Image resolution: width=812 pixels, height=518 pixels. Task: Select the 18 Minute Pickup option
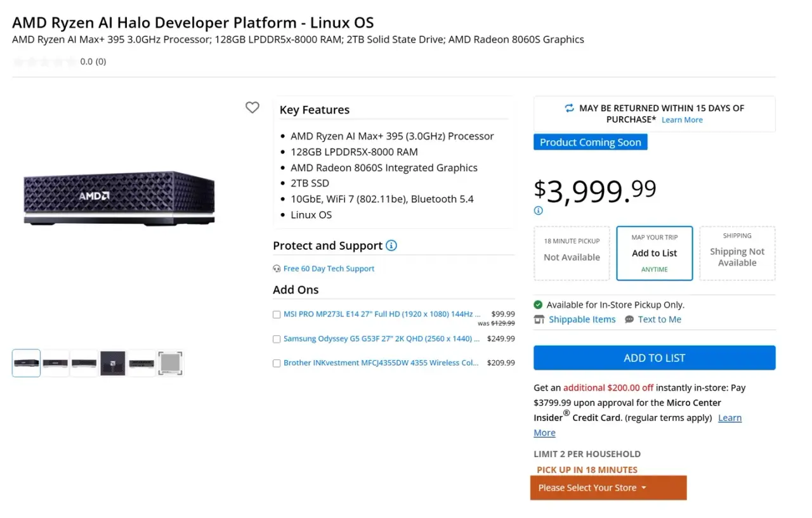pyautogui.click(x=572, y=253)
